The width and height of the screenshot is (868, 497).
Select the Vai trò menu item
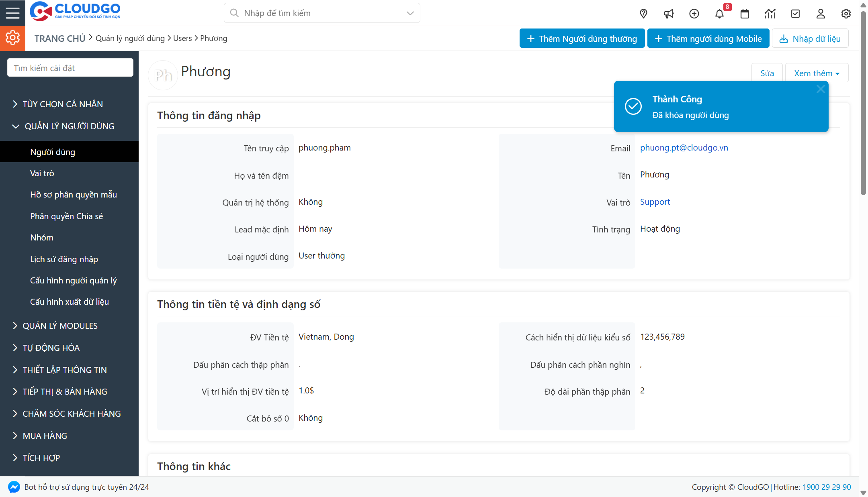point(42,173)
